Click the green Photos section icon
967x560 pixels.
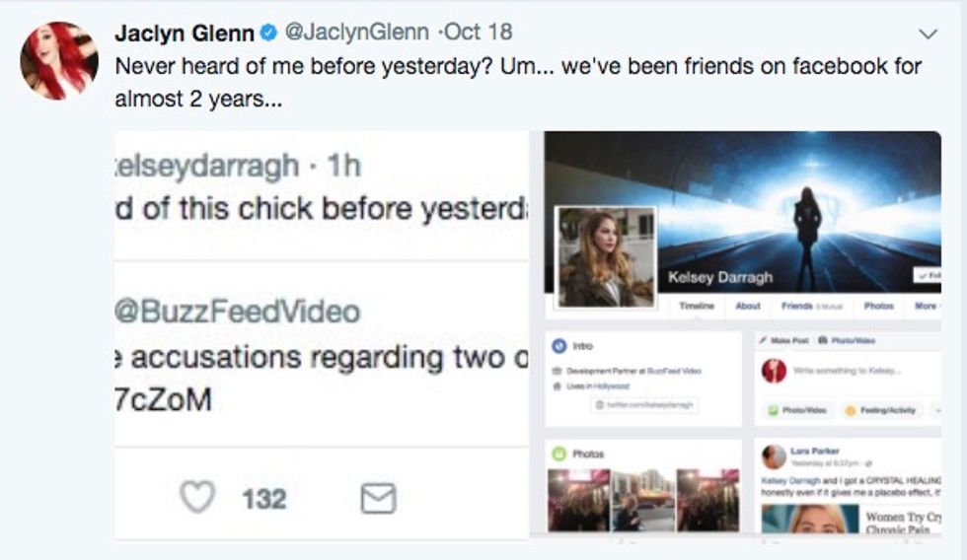559,454
